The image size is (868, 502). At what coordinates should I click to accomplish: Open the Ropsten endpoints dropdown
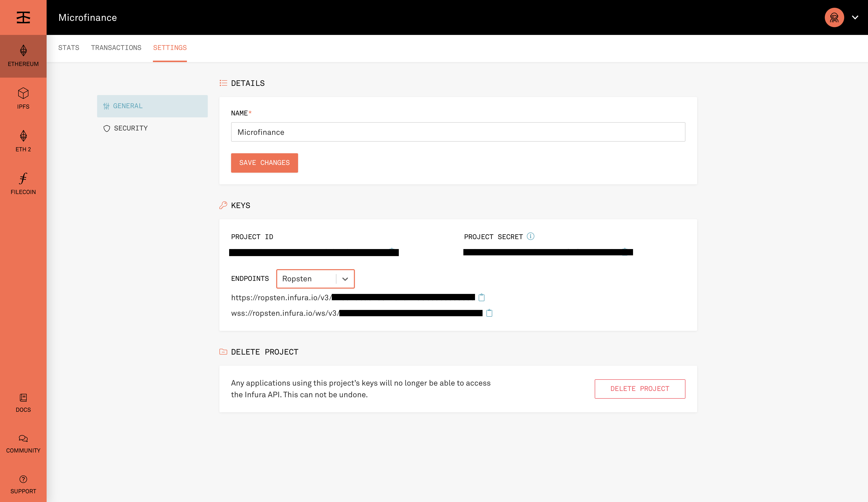(316, 279)
